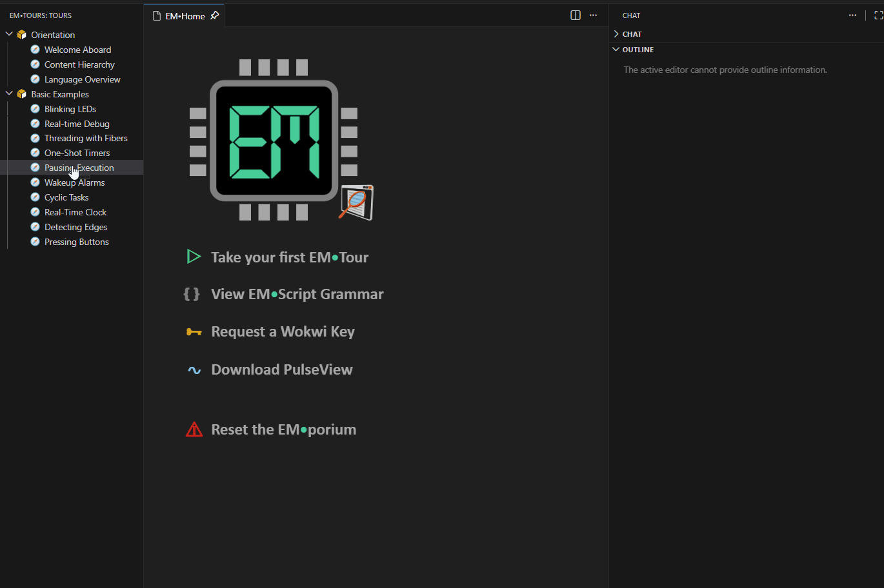884x588 pixels.
Task: Click the EM chip logo image
Action: (274, 140)
